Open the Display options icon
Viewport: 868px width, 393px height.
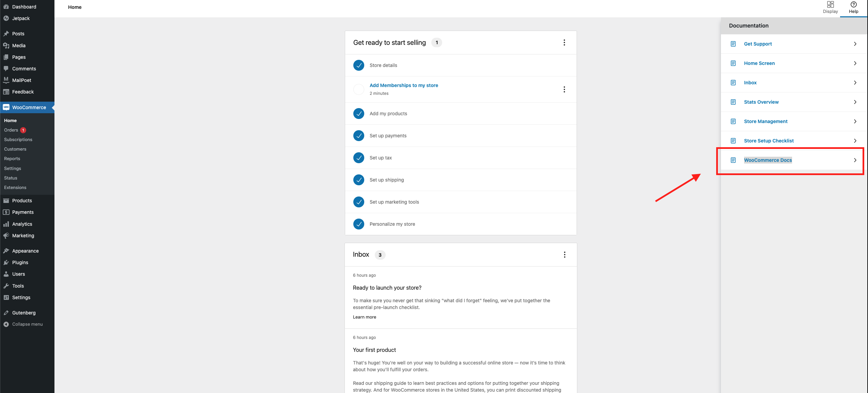click(831, 4)
